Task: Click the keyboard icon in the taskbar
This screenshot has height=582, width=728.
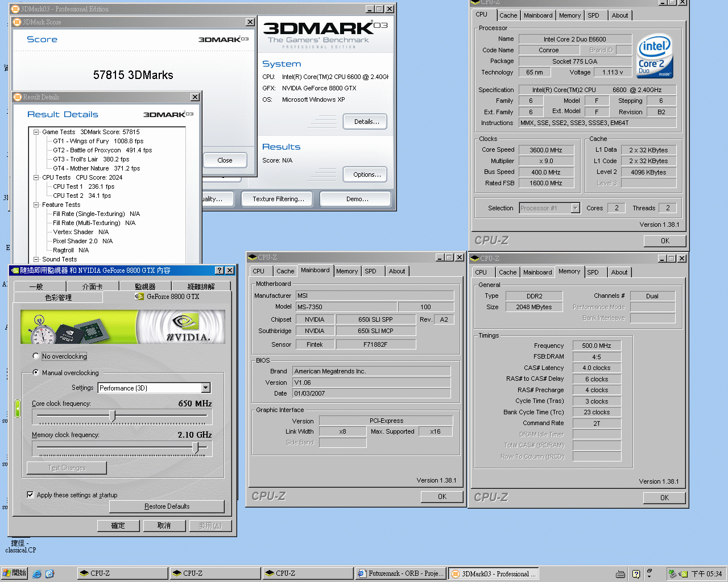Action: [x=621, y=574]
